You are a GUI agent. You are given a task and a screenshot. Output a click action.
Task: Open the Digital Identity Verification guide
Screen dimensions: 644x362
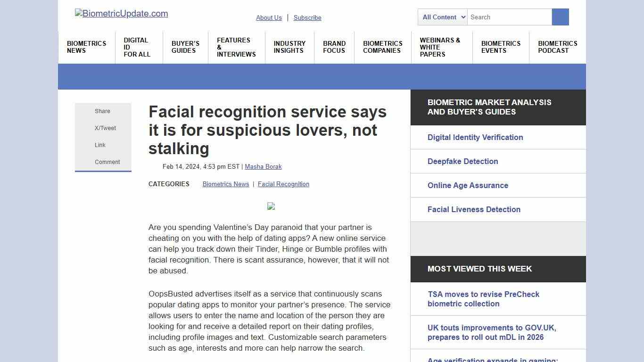tap(475, 137)
